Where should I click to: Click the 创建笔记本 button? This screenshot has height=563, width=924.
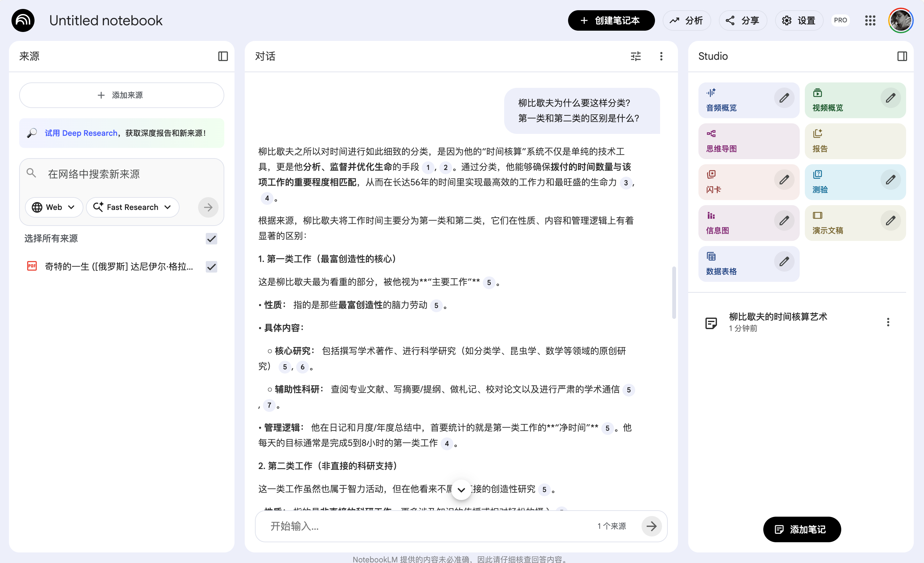coord(611,21)
